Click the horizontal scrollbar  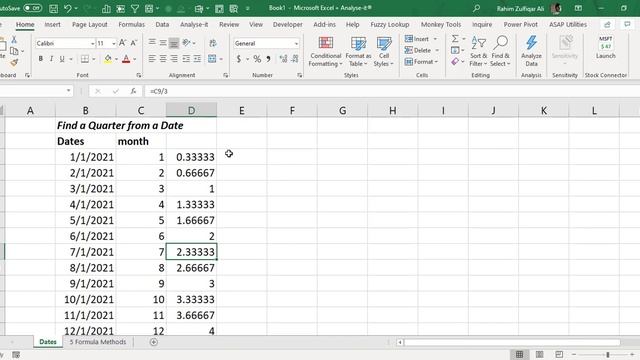(512, 342)
